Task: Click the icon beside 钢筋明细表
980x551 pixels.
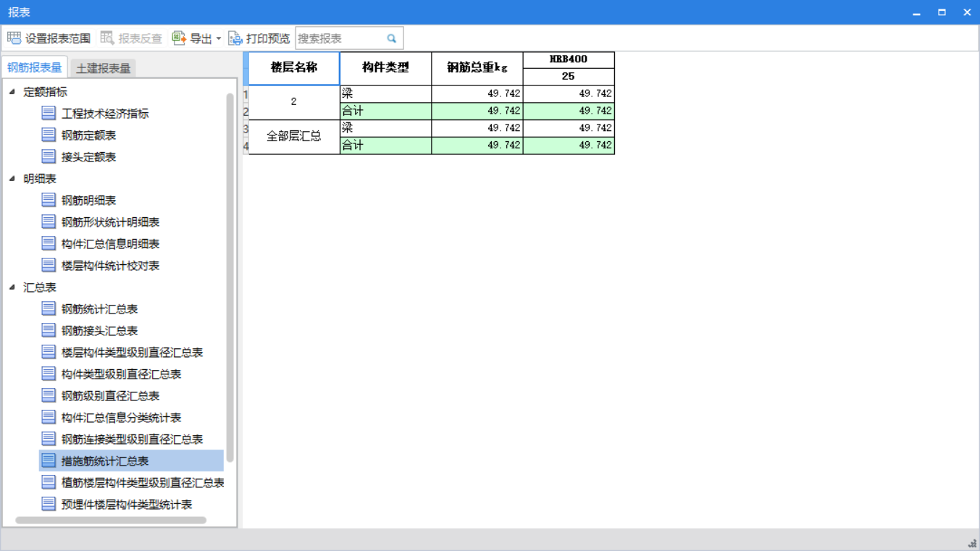Action: (x=49, y=200)
